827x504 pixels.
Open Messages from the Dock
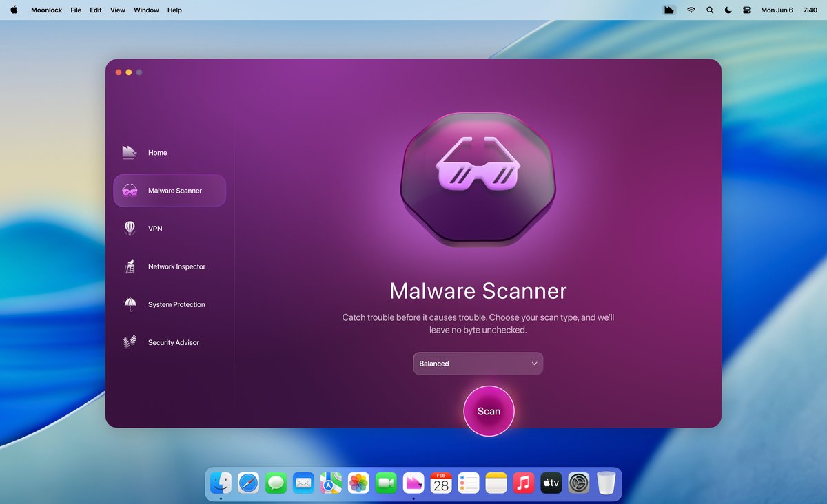(276, 483)
